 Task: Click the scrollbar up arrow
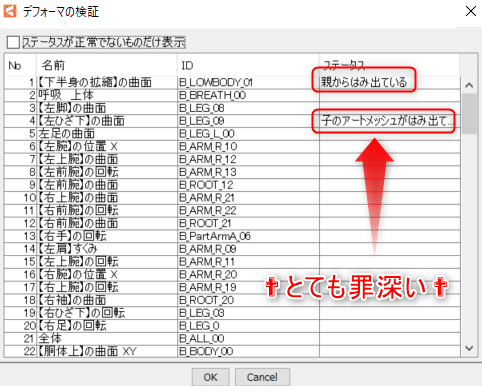(469, 85)
